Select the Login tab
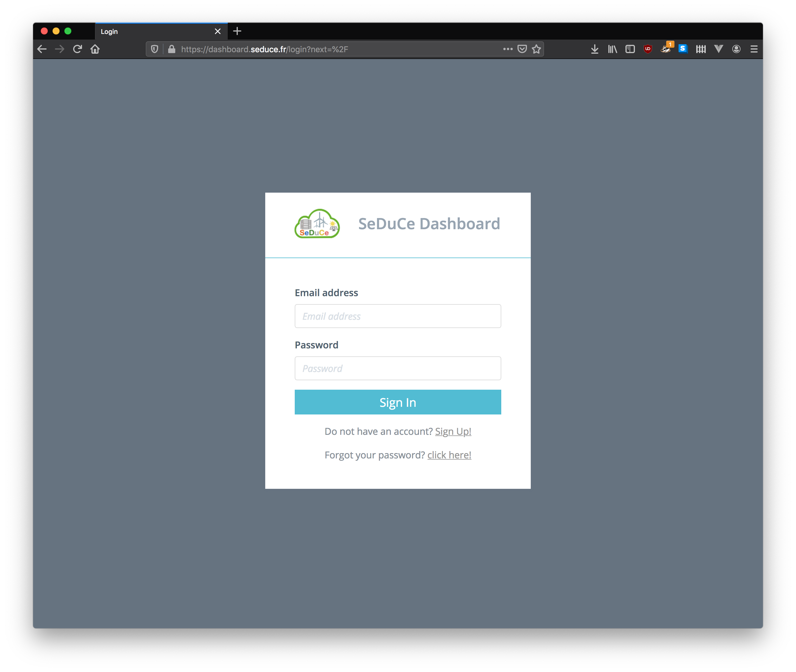796x672 pixels. tap(161, 31)
